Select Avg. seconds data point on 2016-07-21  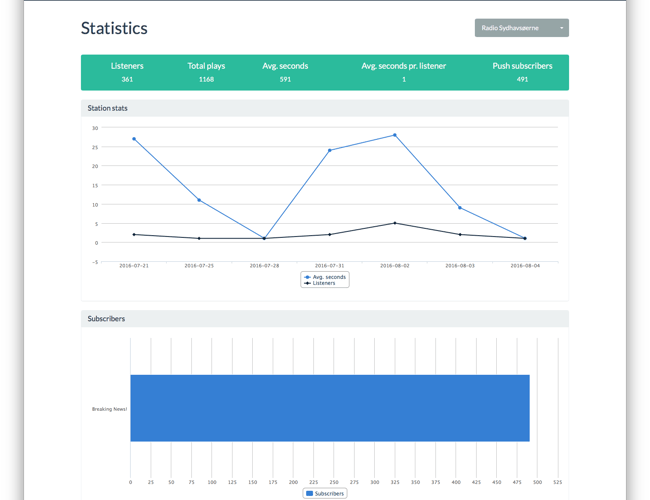(x=134, y=139)
